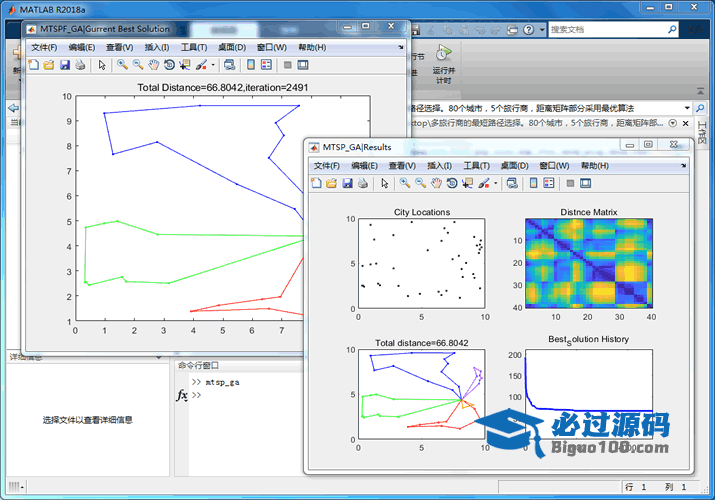This screenshot has height=500, width=715.
Task: Insert legend in Current Best Solution figure
Action: coord(266,65)
